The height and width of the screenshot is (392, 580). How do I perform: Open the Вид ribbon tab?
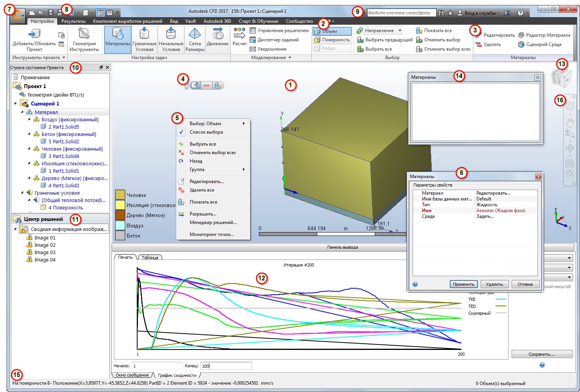[174, 21]
